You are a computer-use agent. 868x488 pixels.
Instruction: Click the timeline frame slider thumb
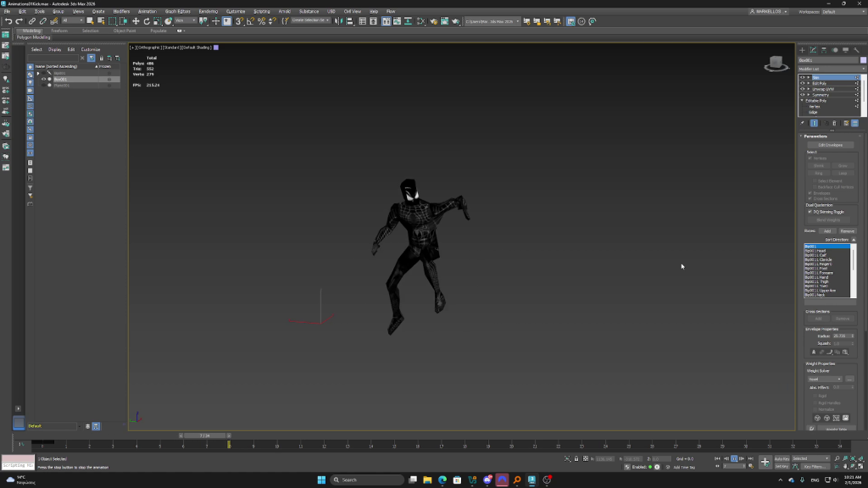205,435
